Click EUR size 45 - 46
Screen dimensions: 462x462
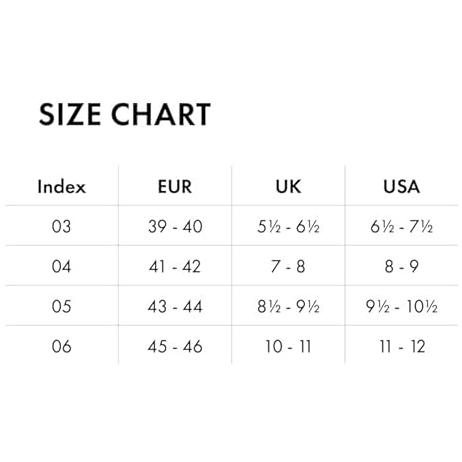tap(175, 346)
